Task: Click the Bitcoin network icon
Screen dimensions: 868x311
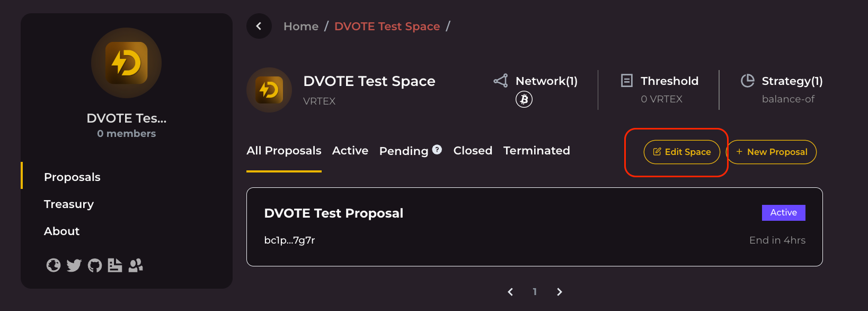Action: [x=524, y=99]
